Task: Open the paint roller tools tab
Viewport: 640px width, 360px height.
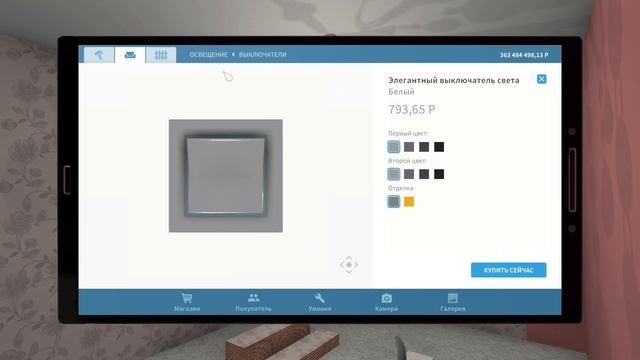Action: tap(99, 55)
